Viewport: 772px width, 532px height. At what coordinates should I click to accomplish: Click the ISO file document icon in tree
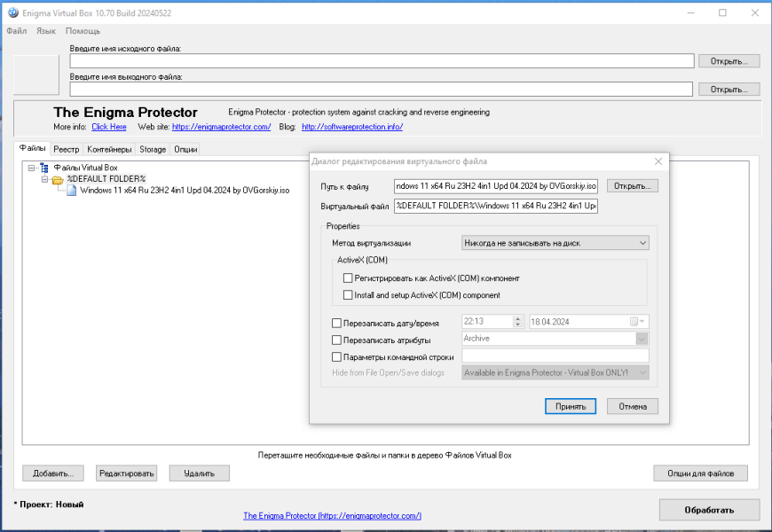click(71, 191)
